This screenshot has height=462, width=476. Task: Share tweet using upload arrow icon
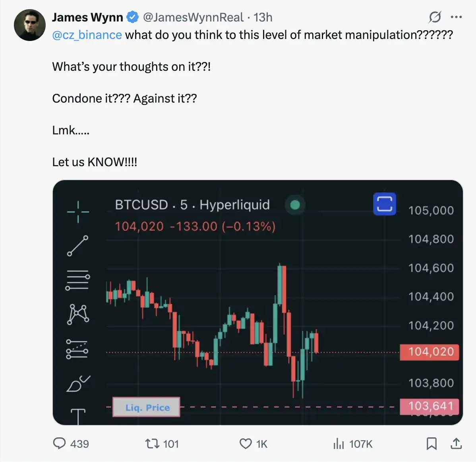pos(456,443)
